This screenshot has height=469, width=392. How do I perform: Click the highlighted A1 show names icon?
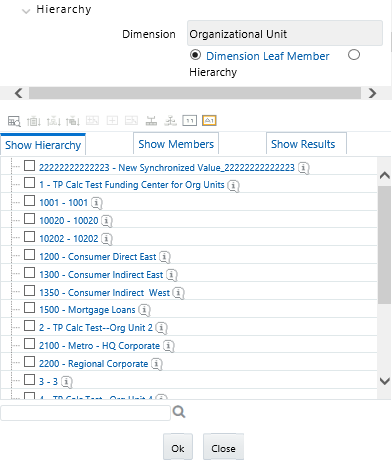point(209,120)
